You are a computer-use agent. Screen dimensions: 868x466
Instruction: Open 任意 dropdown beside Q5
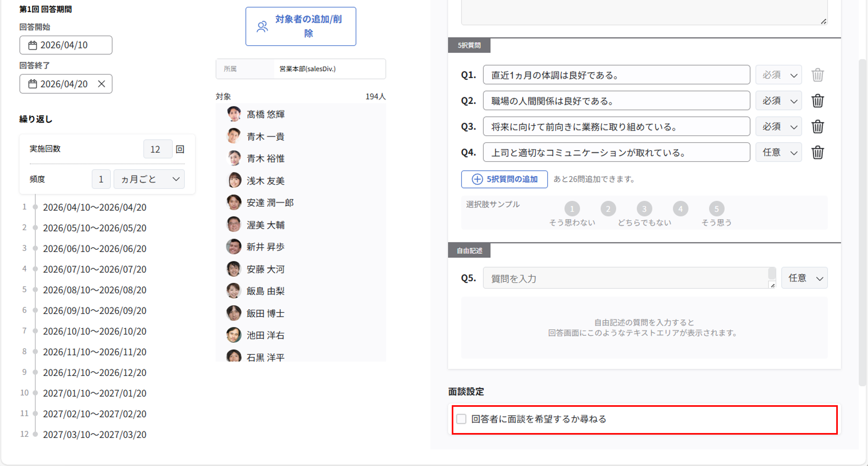pyautogui.click(x=804, y=278)
